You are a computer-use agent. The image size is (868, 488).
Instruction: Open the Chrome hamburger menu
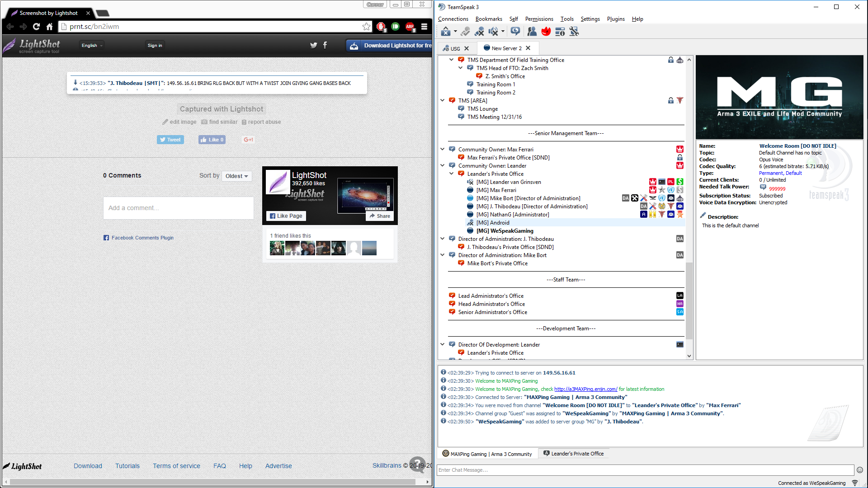[x=424, y=27]
